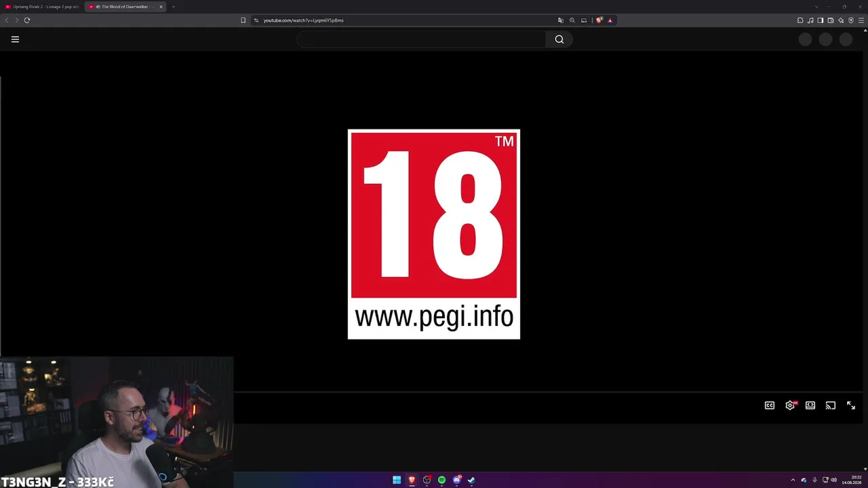Seek the video using the progress bar

547,392
